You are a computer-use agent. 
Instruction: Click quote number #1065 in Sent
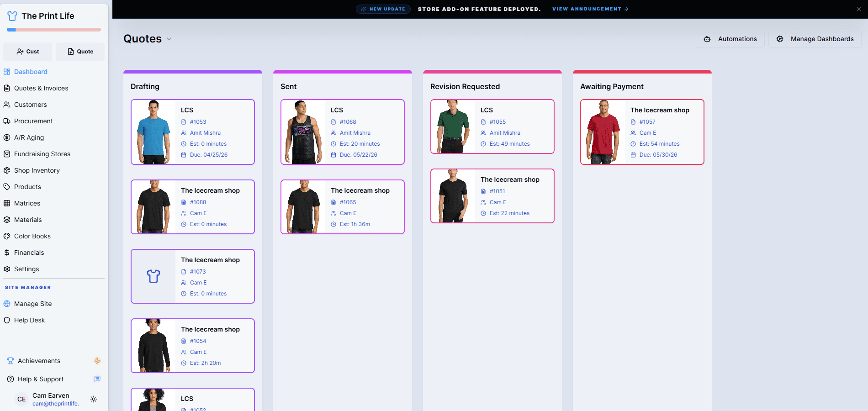[x=348, y=202]
